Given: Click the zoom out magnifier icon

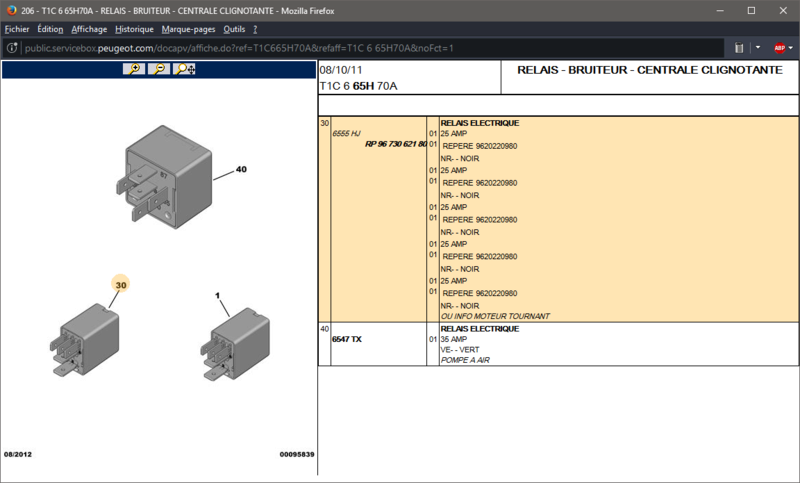Looking at the screenshot, I should coord(159,69).
